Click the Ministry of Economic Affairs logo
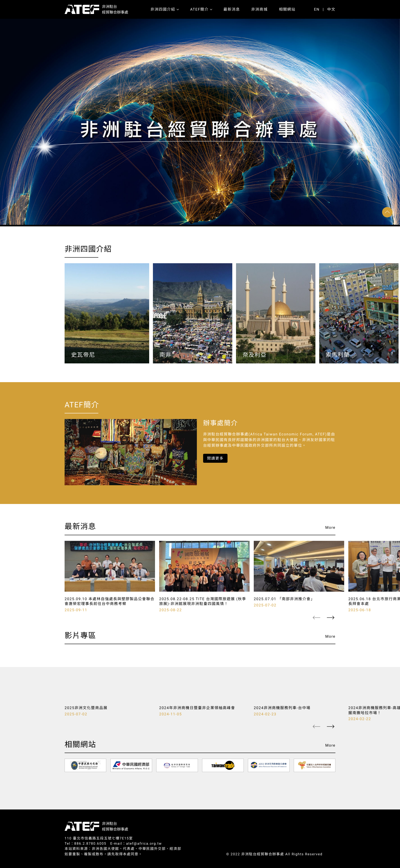 131,765
